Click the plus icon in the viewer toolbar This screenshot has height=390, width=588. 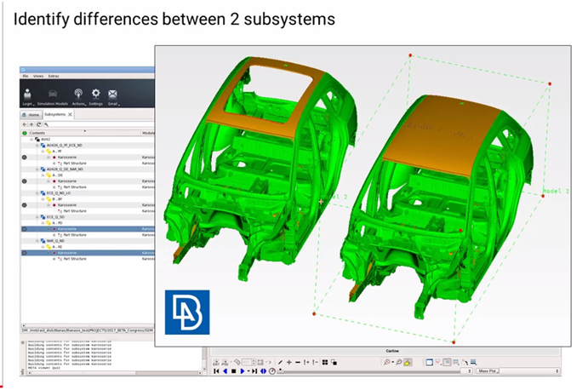tap(289, 362)
